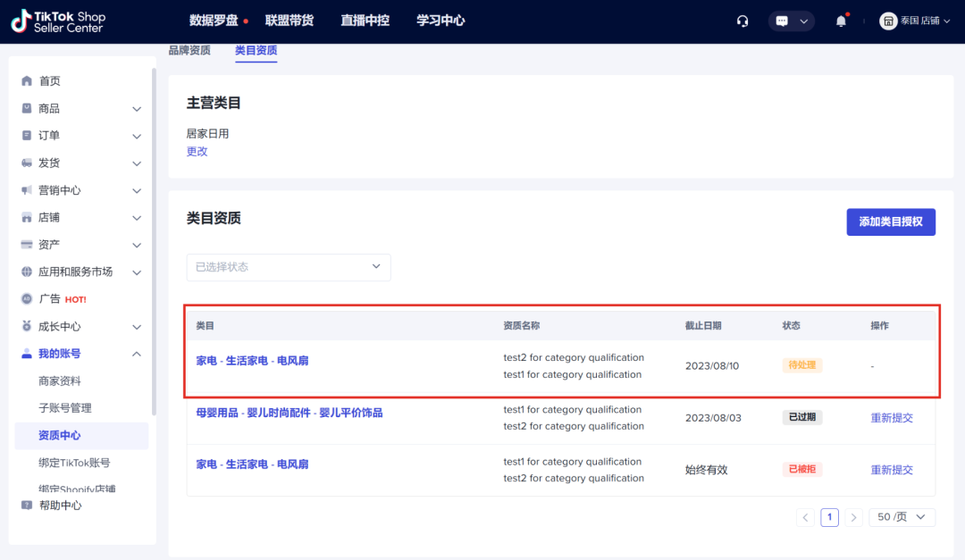Click the 广告 ads icon
Screen dimensions: 965x560
pos(27,299)
